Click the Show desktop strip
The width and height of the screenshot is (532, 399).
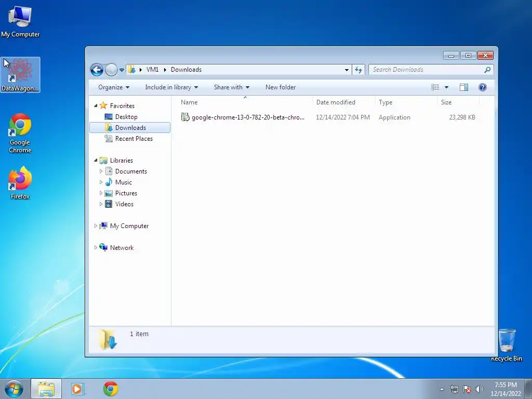528,389
